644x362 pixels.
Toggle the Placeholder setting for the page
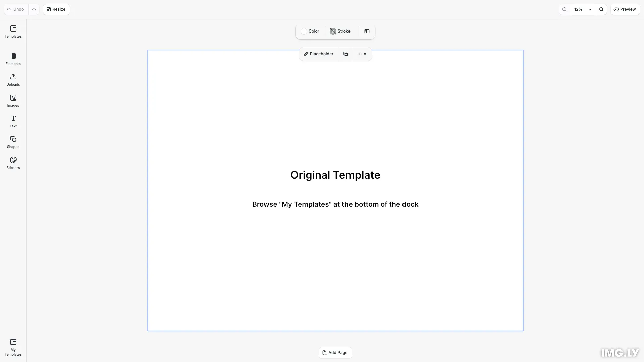click(318, 54)
